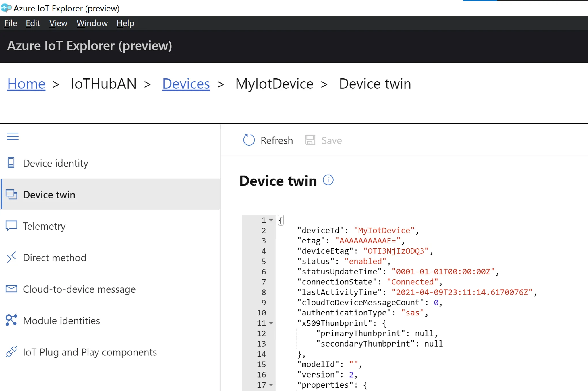Select the Module identities icon
Viewport: 588px width, 391px height.
[11, 320]
